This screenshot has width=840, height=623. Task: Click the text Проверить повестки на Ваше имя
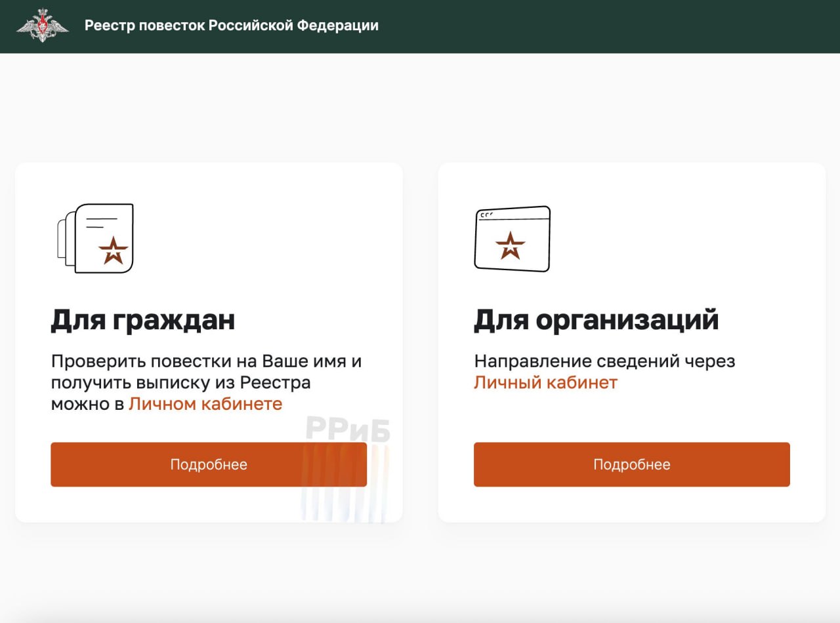click(199, 361)
